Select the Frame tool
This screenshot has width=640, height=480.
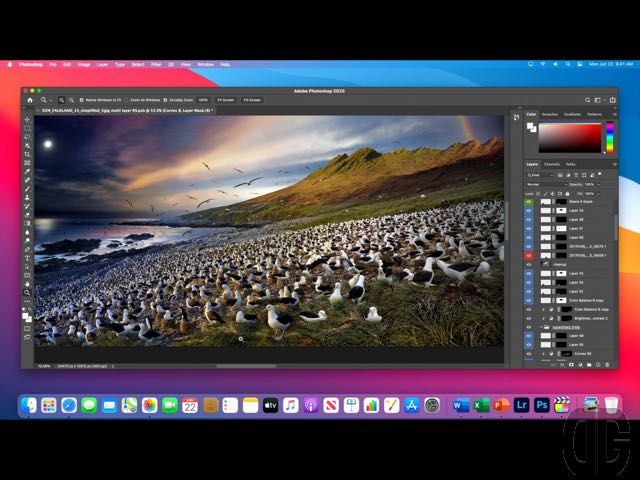(28, 163)
